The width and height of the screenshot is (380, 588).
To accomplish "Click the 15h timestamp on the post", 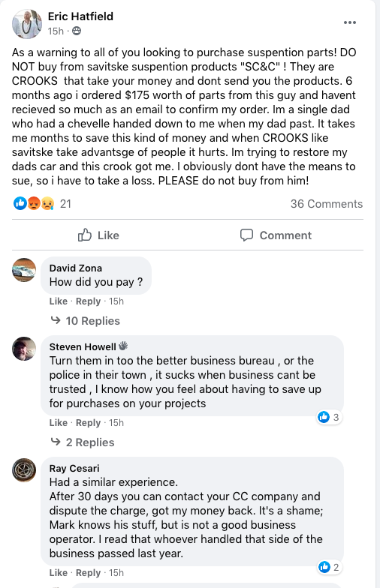I will tap(56, 31).
